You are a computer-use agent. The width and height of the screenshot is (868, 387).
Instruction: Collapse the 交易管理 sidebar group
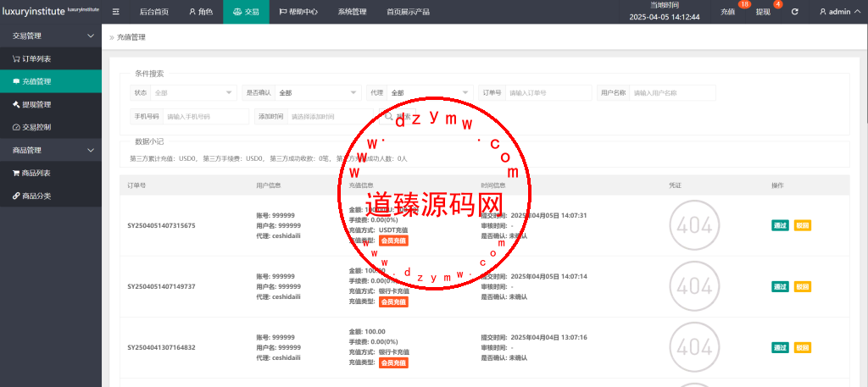click(x=51, y=36)
